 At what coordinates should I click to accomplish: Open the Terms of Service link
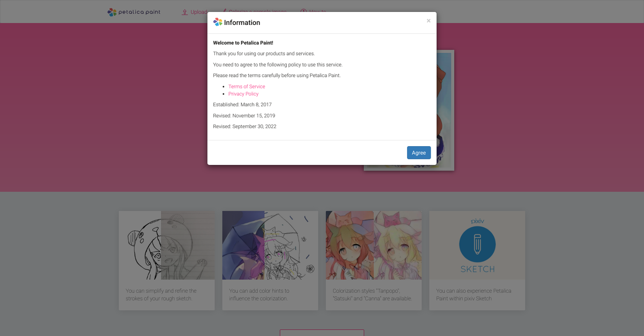247,87
